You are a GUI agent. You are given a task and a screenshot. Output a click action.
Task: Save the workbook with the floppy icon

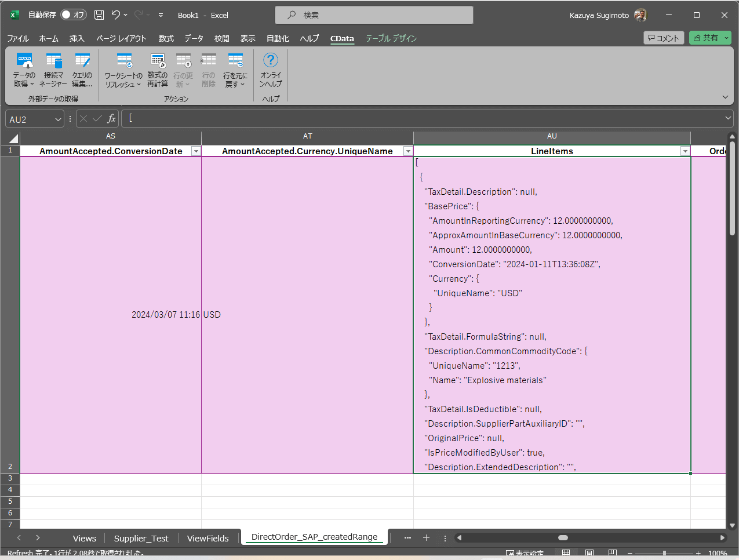tap(99, 15)
